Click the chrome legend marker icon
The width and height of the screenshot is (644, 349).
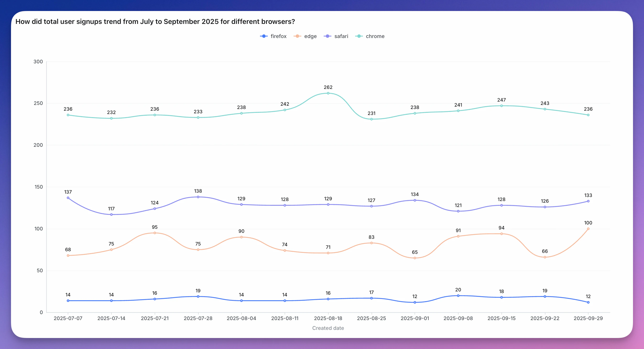(359, 36)
